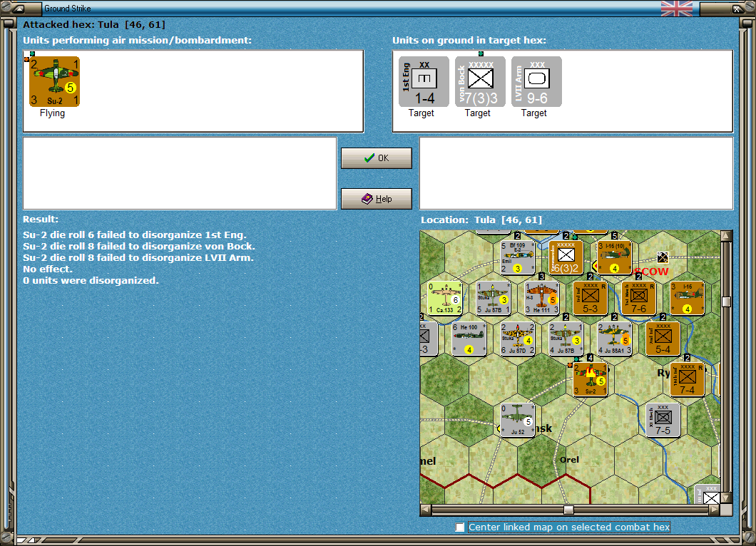
Task: Click the map vertical scrollbar up arrow
Action: pyautogui.click(x=726, y=236)
